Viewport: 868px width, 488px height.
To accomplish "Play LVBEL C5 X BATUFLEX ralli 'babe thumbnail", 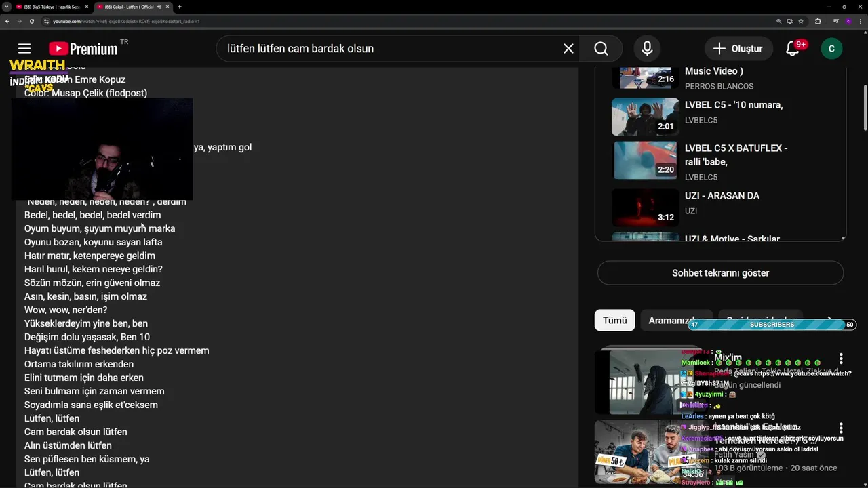I will coord(646,160).
